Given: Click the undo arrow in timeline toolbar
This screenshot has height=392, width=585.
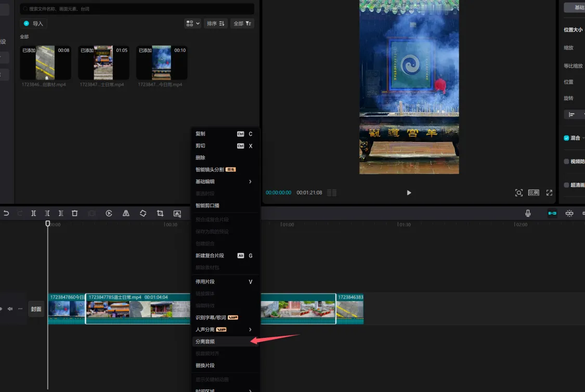Looking at the screenshot, I should click(6, 213).
